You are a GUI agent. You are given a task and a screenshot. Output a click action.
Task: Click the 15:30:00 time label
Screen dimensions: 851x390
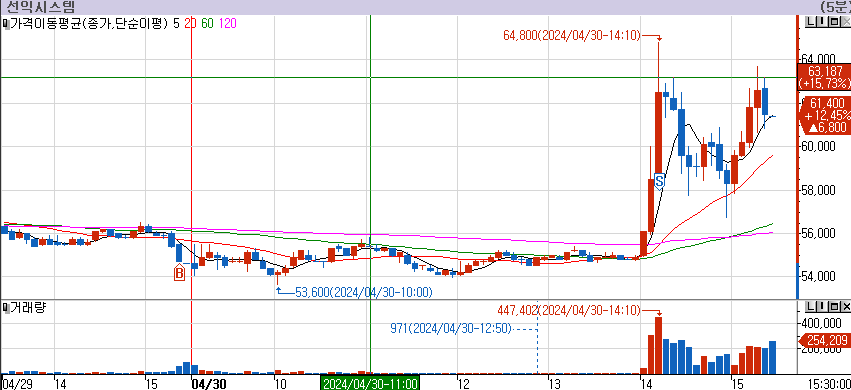coord(829,384)
